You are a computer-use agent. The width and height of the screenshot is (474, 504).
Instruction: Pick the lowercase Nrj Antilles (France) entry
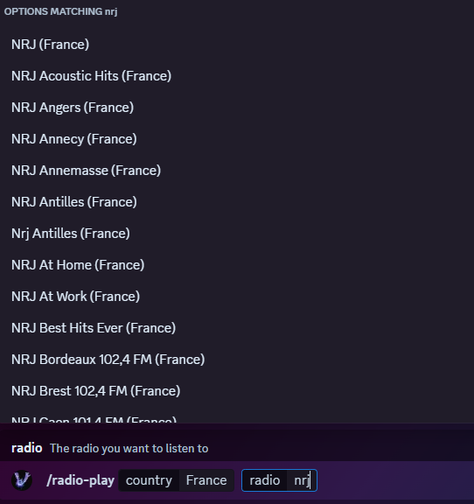237,233
